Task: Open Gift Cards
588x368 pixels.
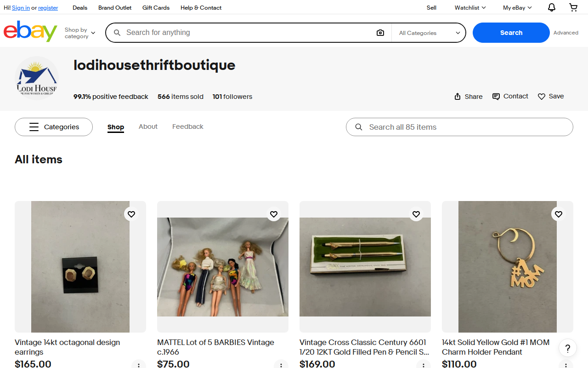Action: click(156, 7)
